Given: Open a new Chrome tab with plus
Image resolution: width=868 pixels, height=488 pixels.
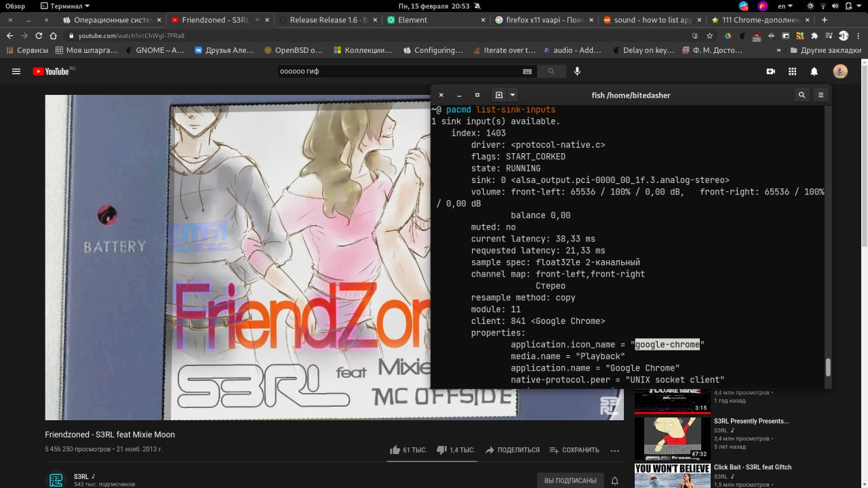Looking at the screenshot, I should pos(825,20).
